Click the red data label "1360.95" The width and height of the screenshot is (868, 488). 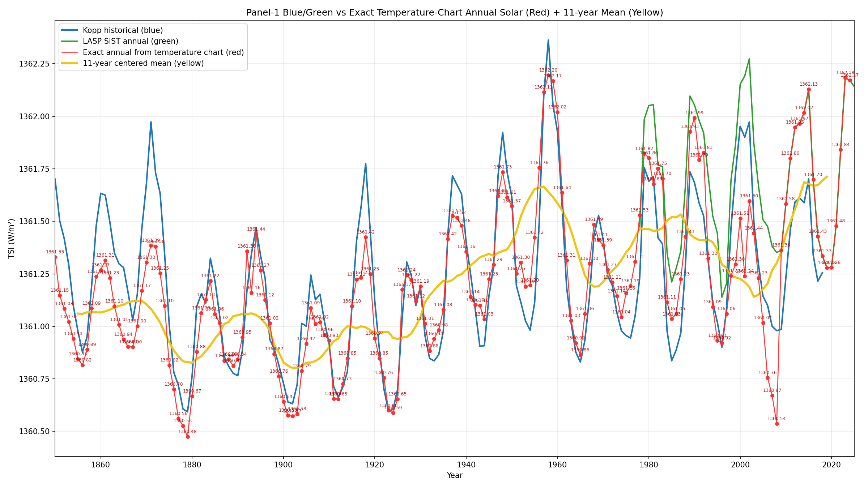pos(242,332)
